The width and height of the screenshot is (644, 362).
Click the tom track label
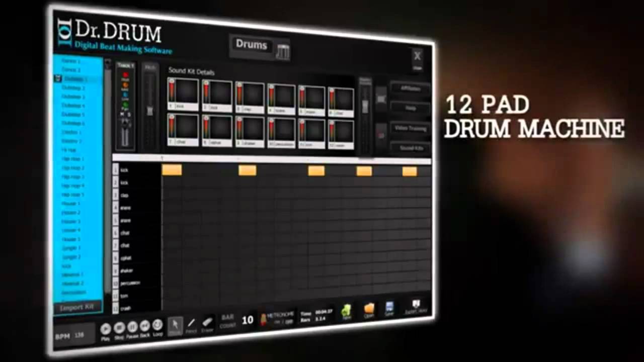(124, 296)
